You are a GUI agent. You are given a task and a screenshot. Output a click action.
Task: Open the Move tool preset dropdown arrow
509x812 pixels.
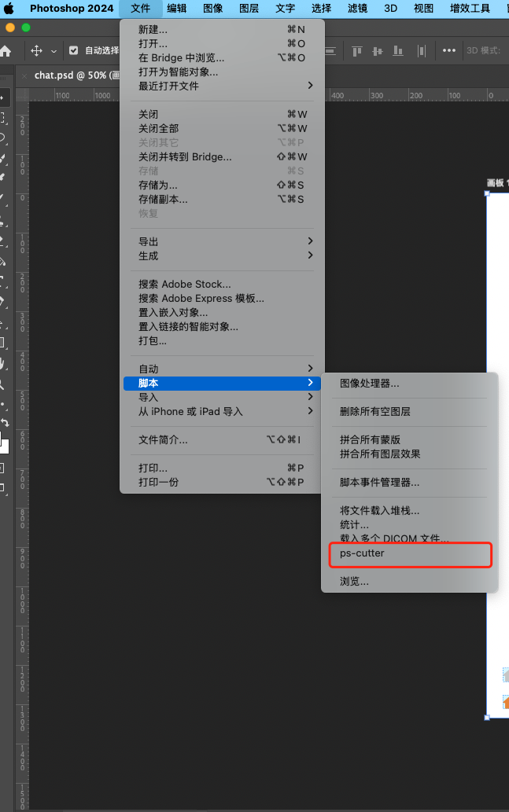coord(54,51)
